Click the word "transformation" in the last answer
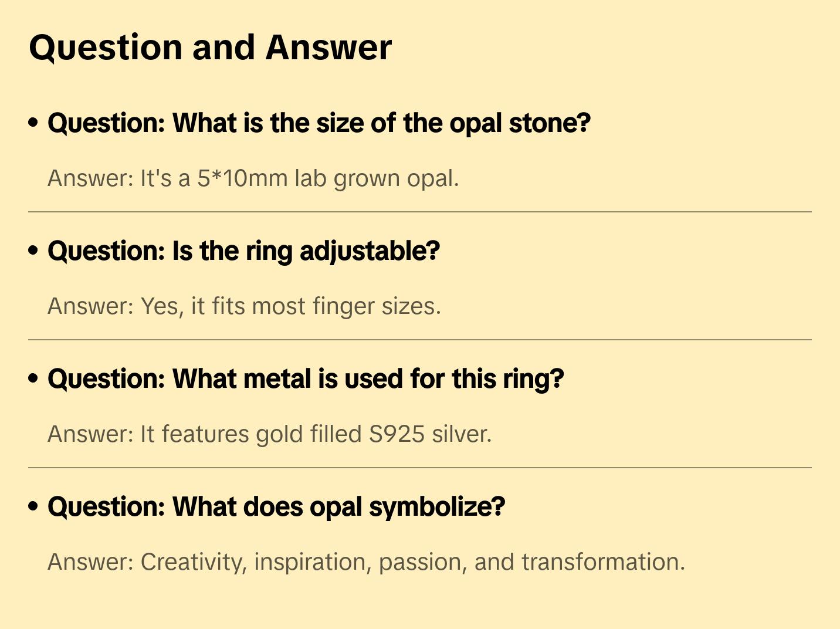The width and height of the screenshot is (840, 629). 602,562
